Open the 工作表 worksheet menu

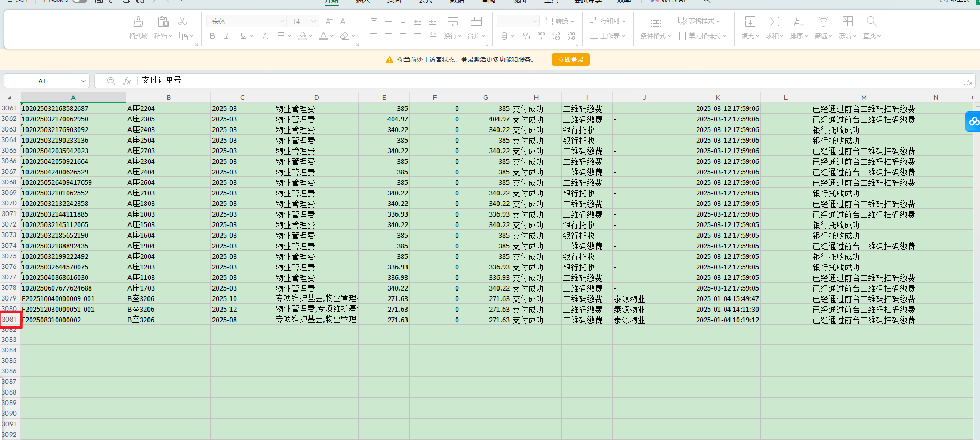608,36
